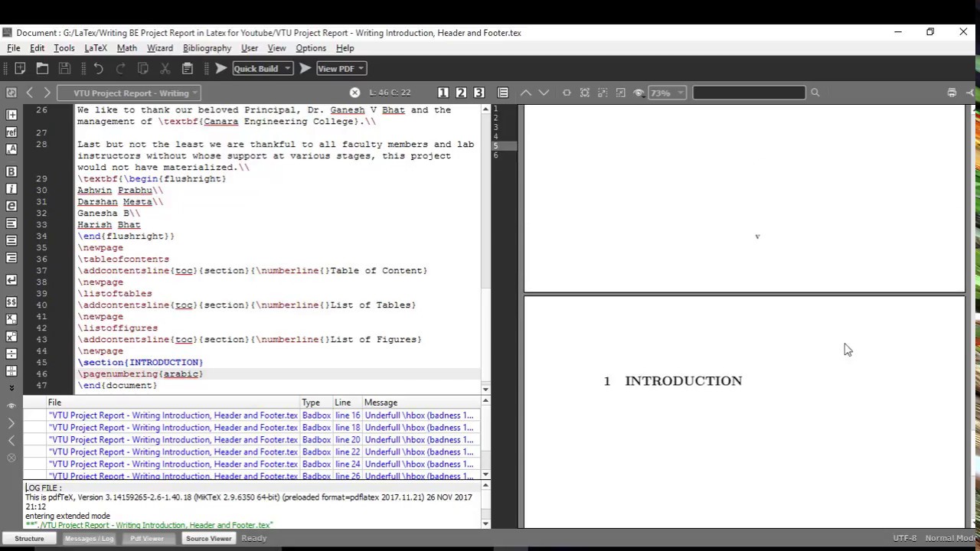Viewport: 980px width, 551px height.
Task: Sort messages by Line column header
Action: click(x=347, y=403)
